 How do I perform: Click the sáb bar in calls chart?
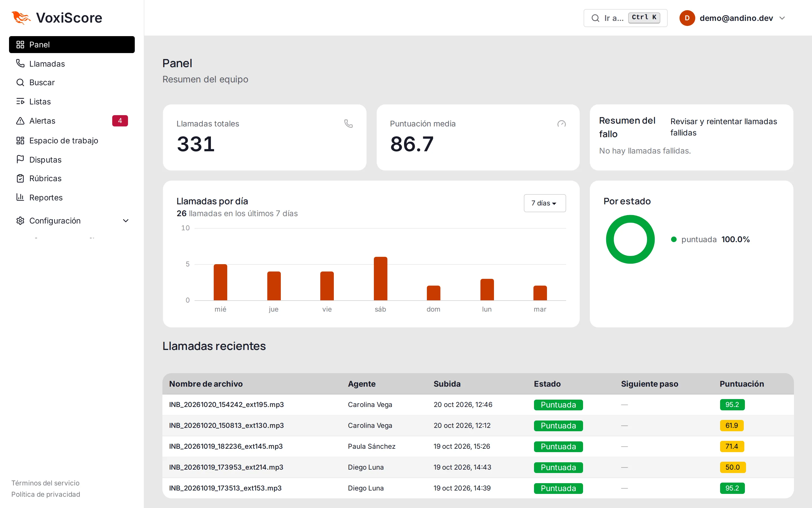(380, 279)
